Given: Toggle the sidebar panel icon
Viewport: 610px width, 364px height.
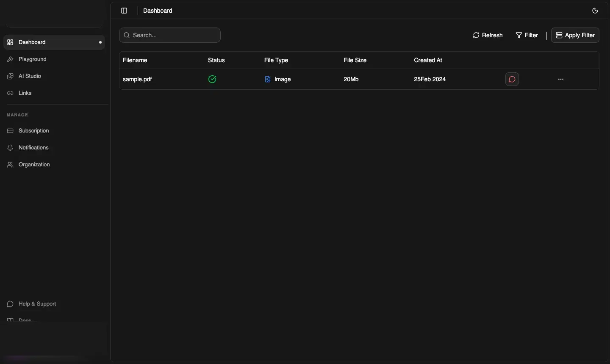Looking at the screenshot, I should [x=124, y=11].
